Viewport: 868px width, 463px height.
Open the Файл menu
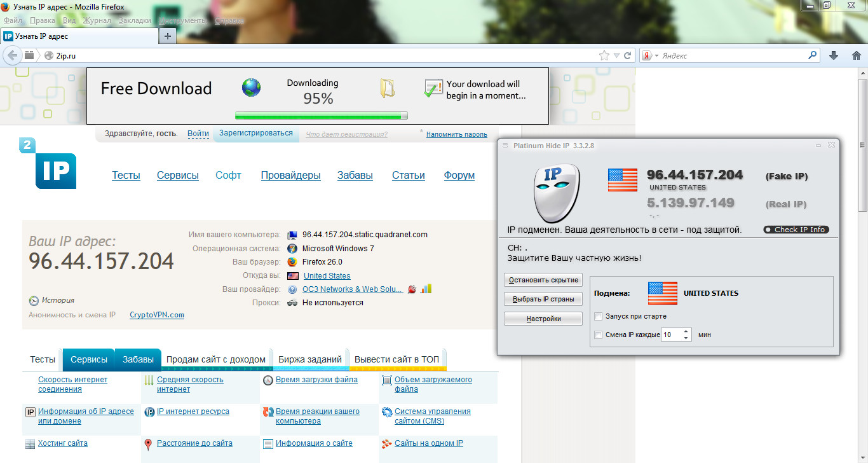click(x=13, y=20)
